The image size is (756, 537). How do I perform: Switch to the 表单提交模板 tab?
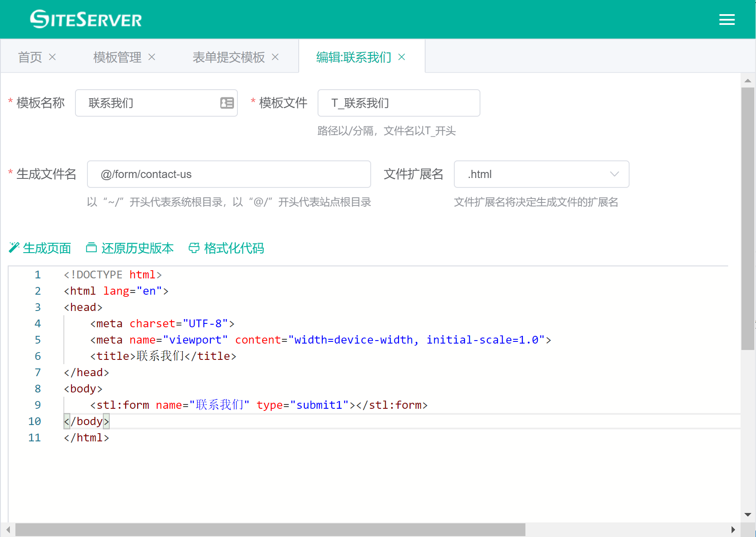point(228,57)
